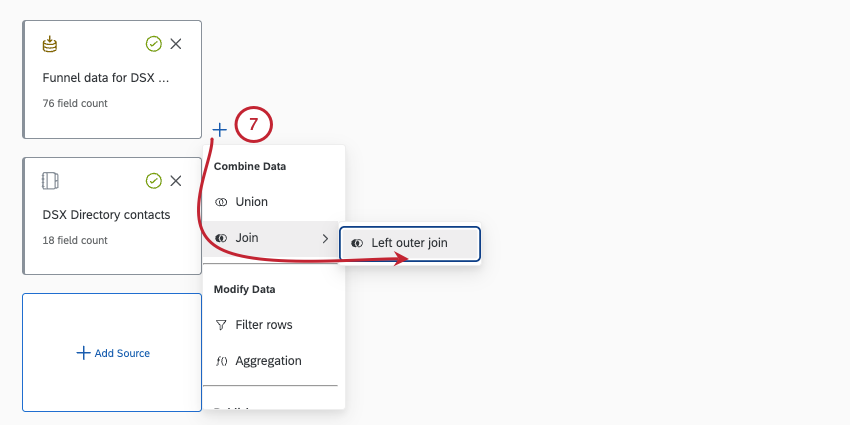850x425 pixels.
Task: Click the Aggregation function icon
Action: (221, 361)
